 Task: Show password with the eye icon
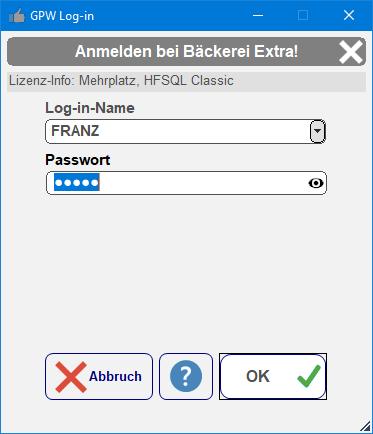click(x=316, y=183)
